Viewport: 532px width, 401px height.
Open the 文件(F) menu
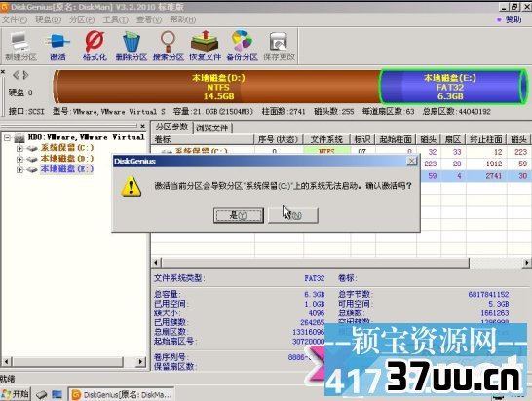15,19
